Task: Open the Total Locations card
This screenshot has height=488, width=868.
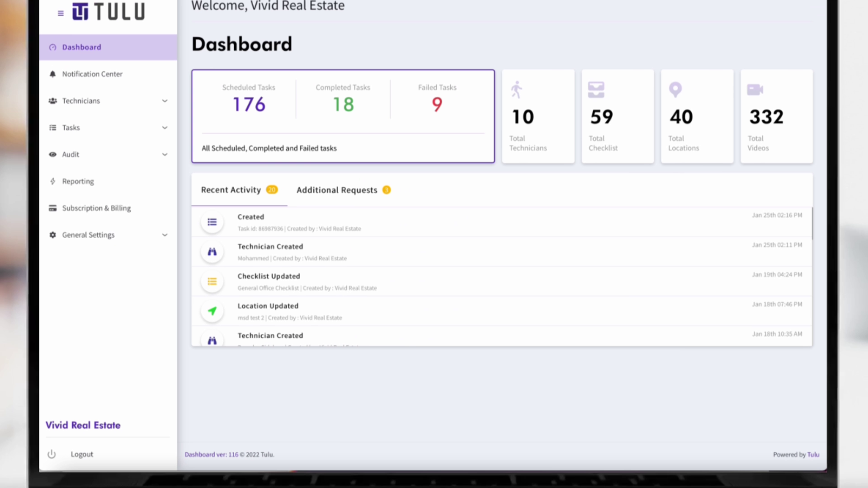Action: tap(697, 116)
